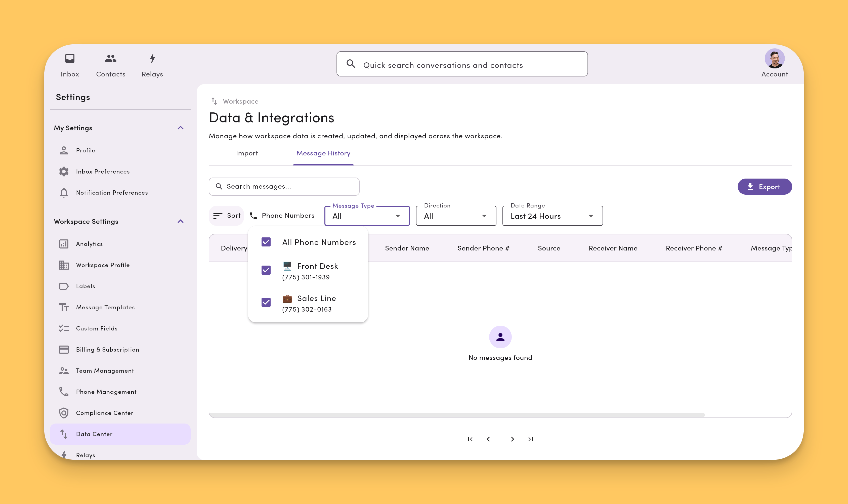The width and height of the screenshot is (848, 504).
Task: Focus the Search messages field
Action: point(284,186)
